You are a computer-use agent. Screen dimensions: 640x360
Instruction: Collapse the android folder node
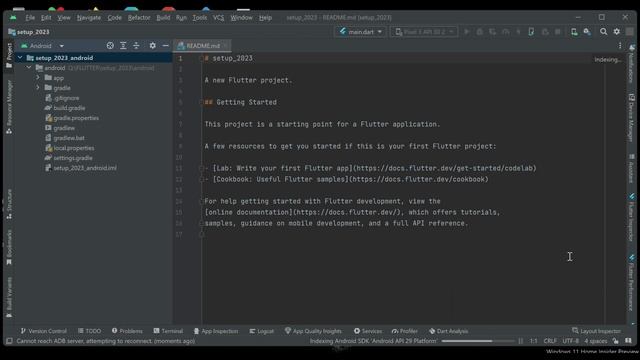pos(29,68)
